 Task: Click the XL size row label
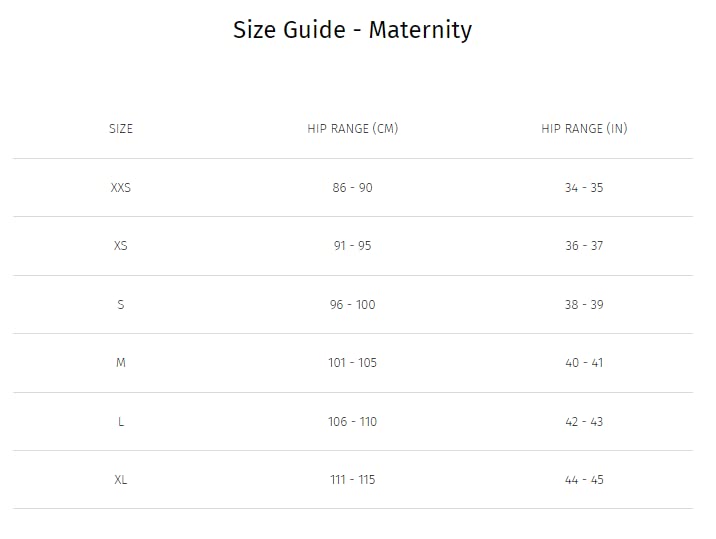click(x=121, y=480)
